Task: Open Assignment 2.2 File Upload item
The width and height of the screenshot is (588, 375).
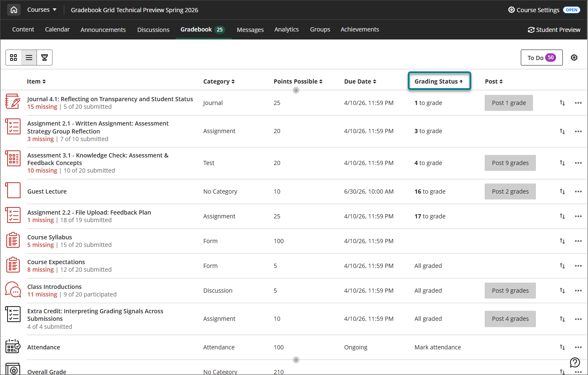Action: 89,212
